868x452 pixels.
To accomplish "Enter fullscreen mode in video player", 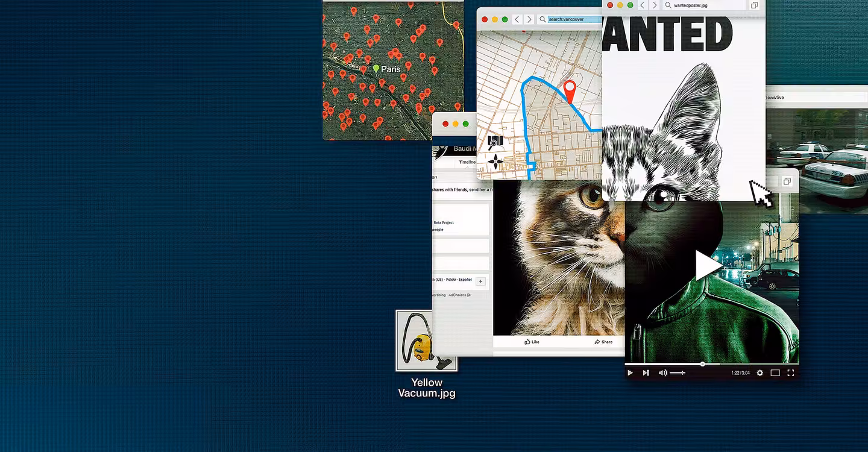I will (790, 373).
